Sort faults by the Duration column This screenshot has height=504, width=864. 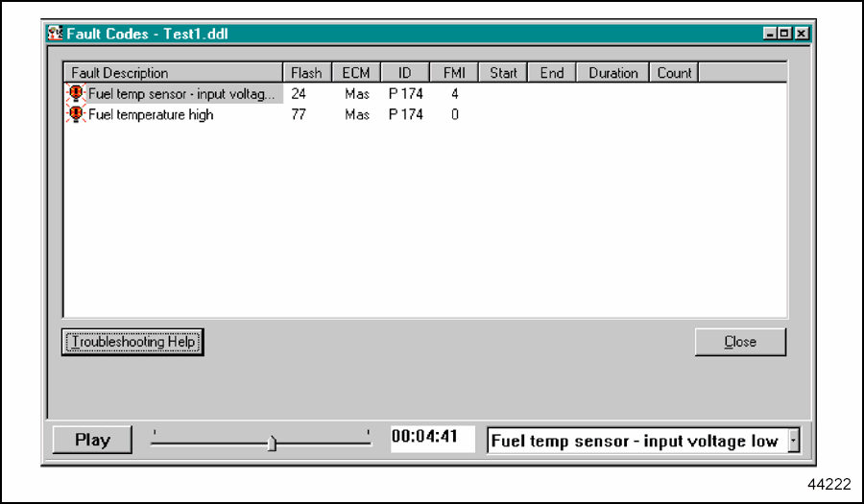click(612, 73)
